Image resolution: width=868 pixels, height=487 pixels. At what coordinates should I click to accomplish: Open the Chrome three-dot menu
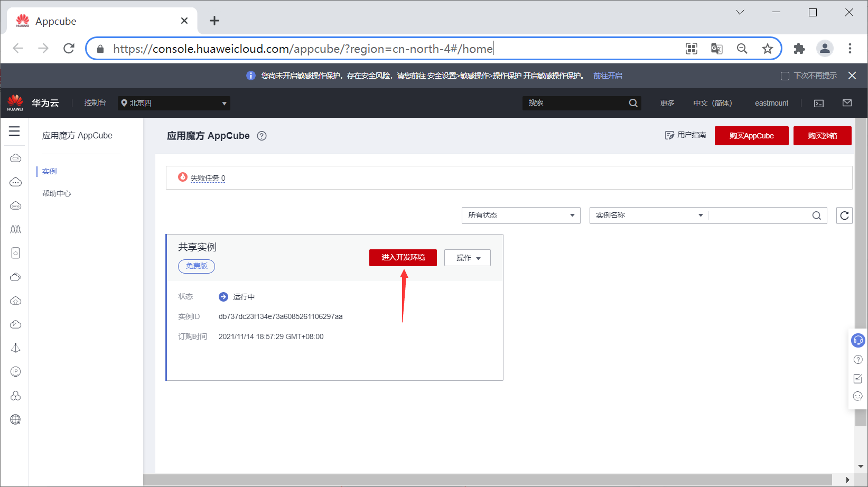[x=850, y=49]
